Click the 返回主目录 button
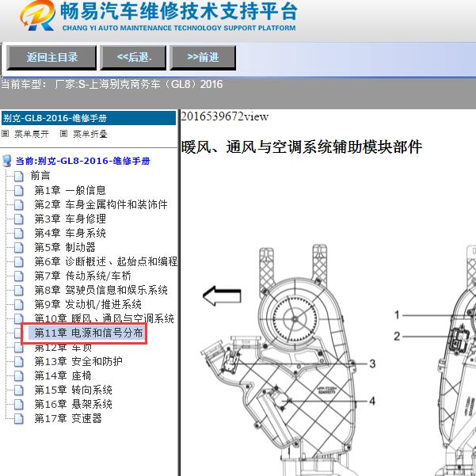 click(51, 58)
